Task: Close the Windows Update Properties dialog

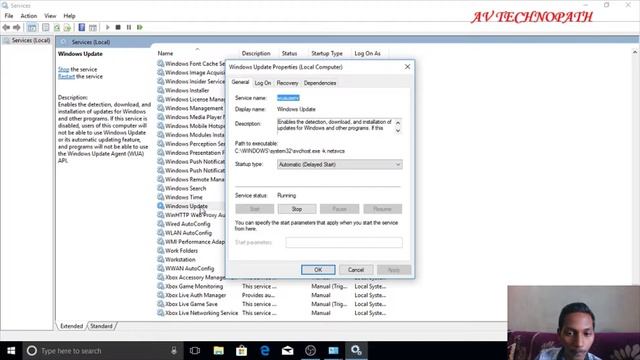Action: (x=407, y=67)
